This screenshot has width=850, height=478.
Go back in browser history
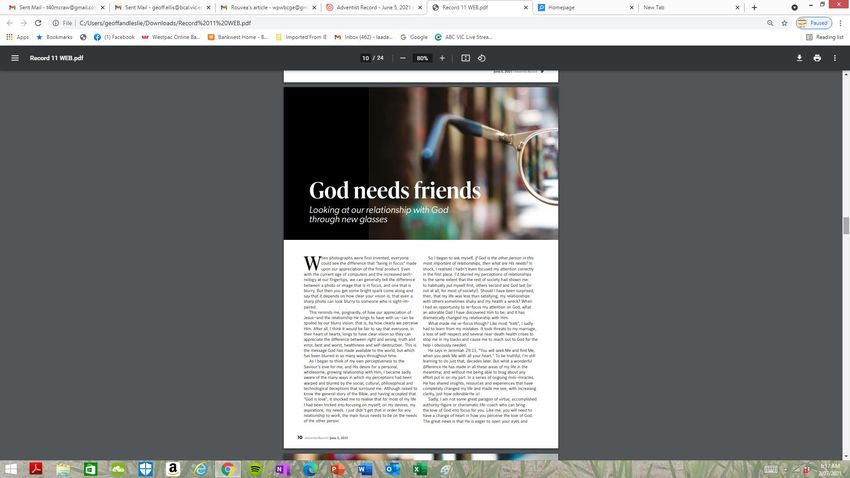click(9, 23)
